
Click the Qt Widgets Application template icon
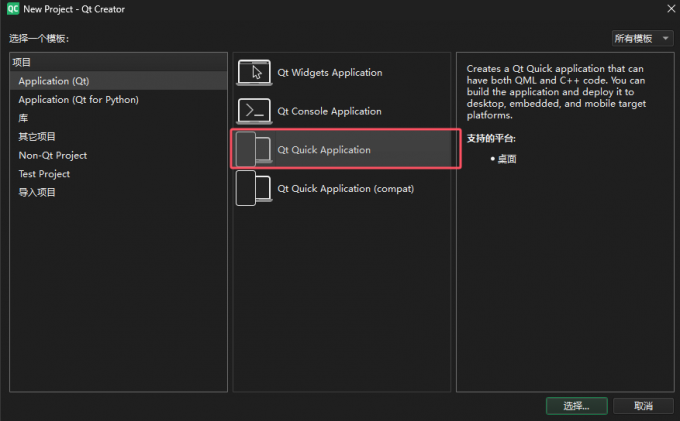[x=254, y=72]
